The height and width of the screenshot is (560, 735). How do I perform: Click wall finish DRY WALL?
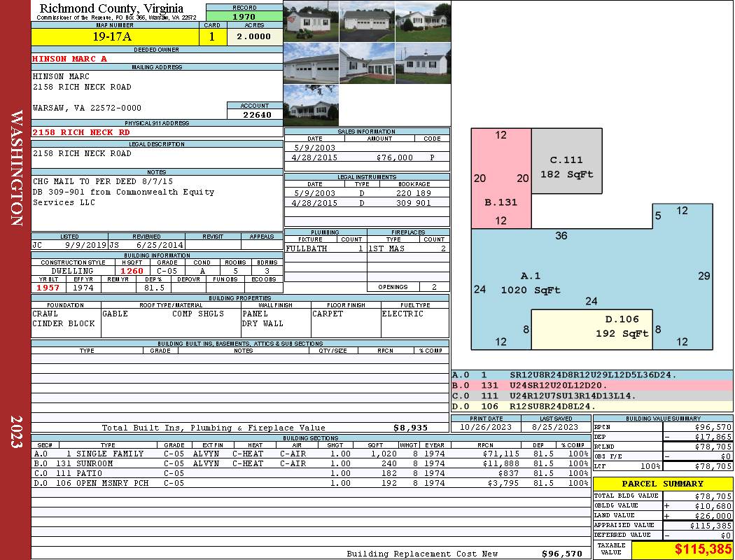tap(262, 323)
